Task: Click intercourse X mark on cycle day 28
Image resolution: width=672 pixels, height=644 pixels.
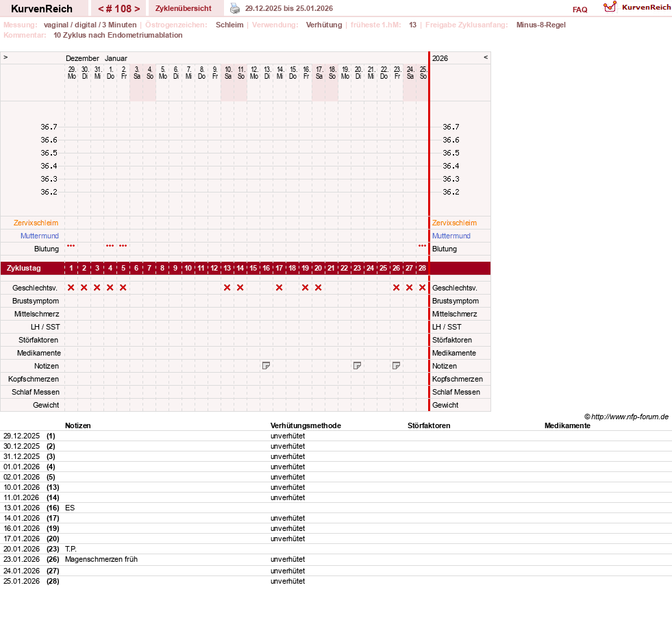Action: [x=422, y=287]
